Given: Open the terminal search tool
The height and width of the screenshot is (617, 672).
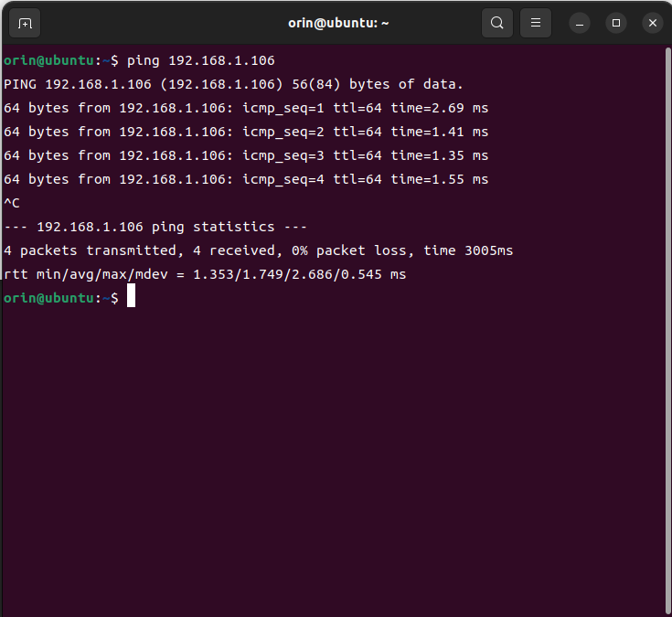Looking at the screenshot, I should click(x=497, y=23).
